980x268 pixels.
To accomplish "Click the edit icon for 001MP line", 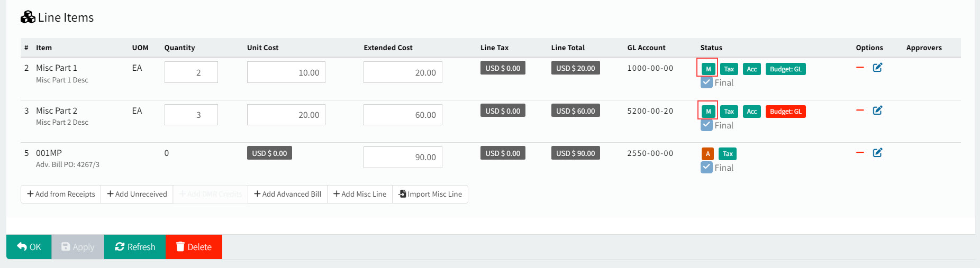I will pyautogui.click(x=877, y=153).
